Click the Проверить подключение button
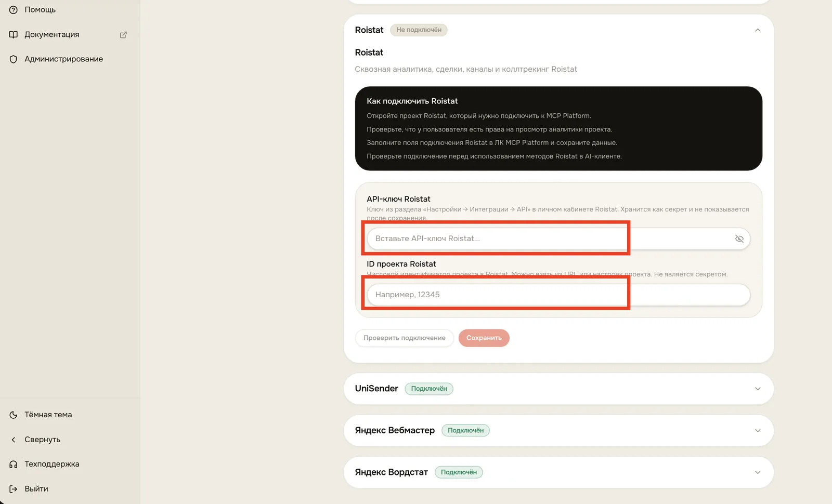 404,338
